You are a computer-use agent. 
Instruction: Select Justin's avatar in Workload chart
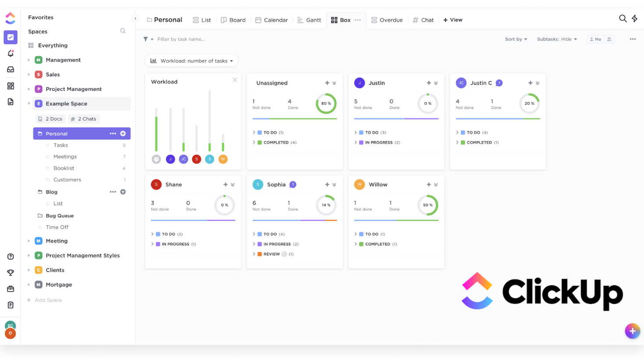pos(171,159)
